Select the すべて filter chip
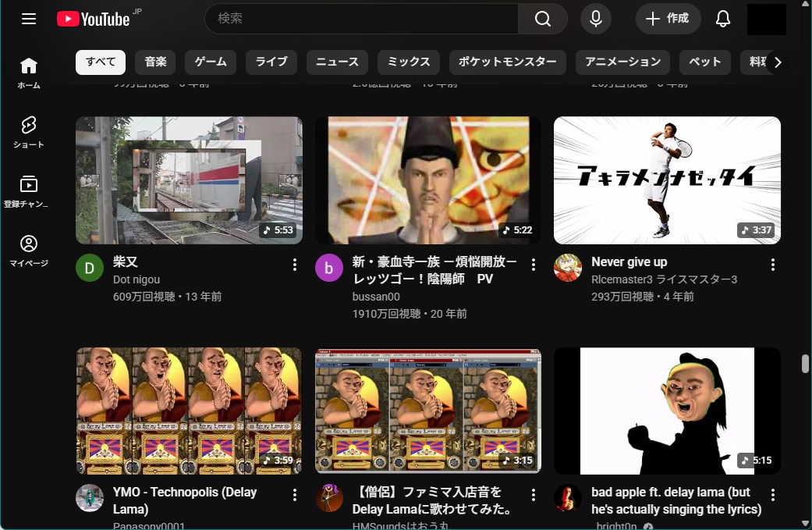The width and height of the screenshot is (812, 530). pyautogui.click(x=101, y=62)
